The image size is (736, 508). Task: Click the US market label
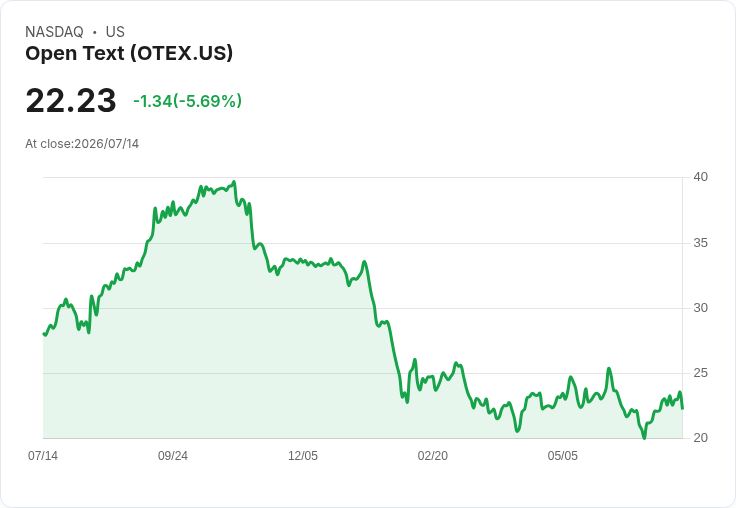pos(115,32)
